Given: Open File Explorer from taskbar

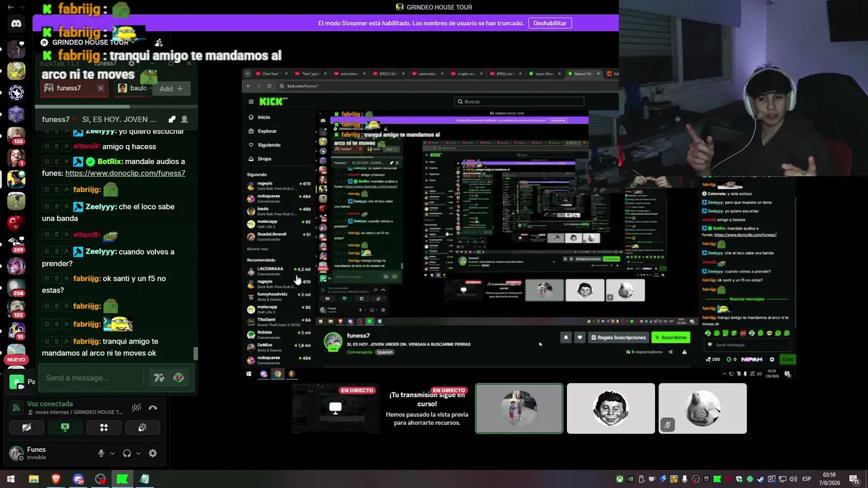Looking at the screenshot, I should click(33, 479).
